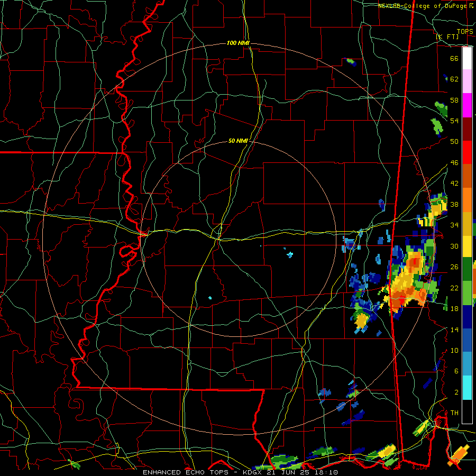Click the 'TOPS' legend heading
The image size is (476, 476).
[465, 31]
